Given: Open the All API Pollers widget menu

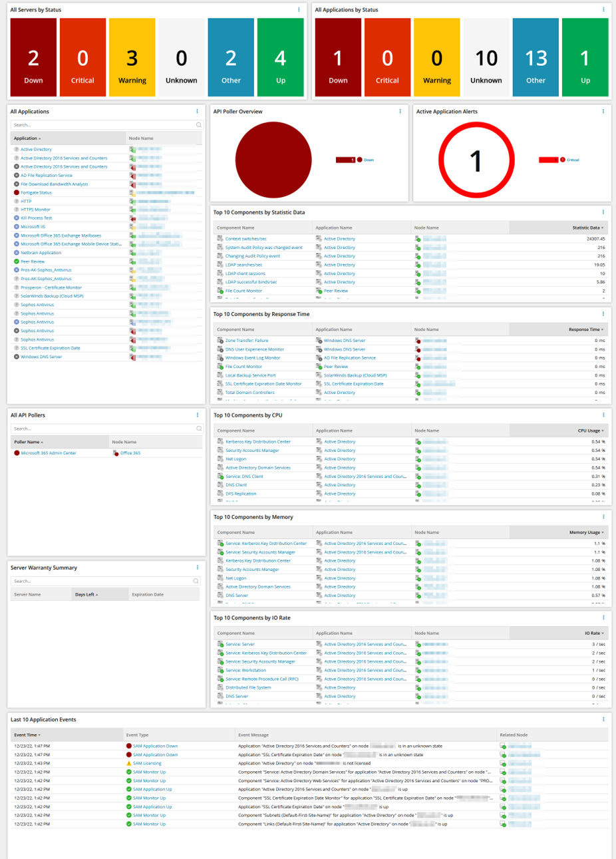Looking at the screenshot, I should tap(198, 415).
